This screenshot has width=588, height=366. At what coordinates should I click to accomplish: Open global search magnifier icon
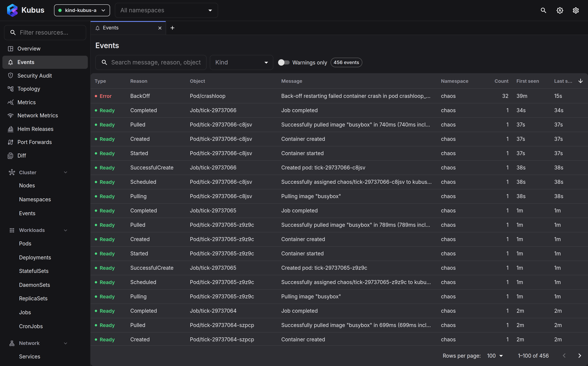[544, 10]
